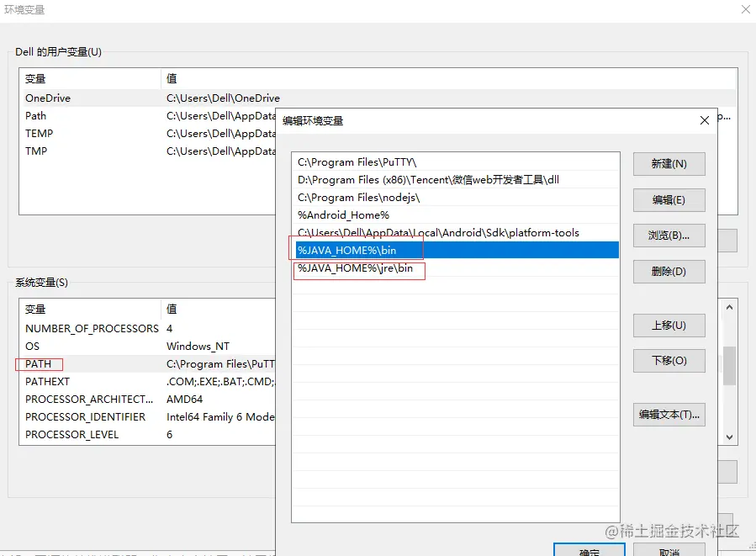Open the 浏览(B)... file browser button

tap(669, 236)
